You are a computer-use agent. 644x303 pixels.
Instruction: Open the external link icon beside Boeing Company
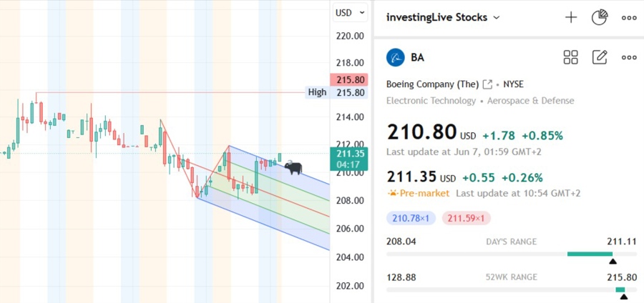pyautogui.click(x=487, y=85)
